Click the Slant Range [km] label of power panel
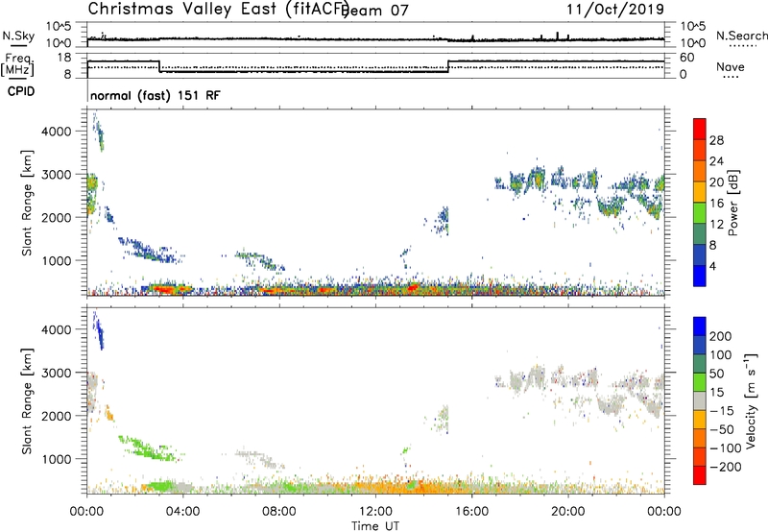The width and height of the screenshot is (768, 532). click(x=27, y=203)
